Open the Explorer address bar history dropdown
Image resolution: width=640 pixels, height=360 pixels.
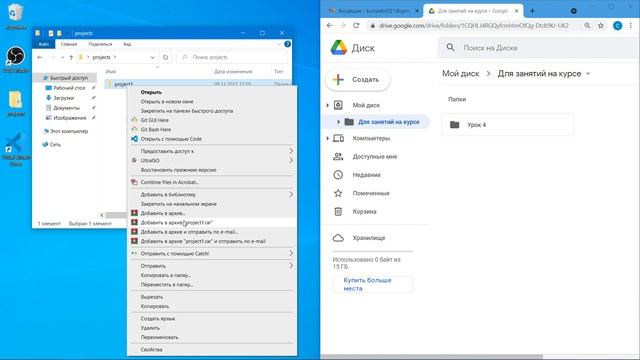click(152, 57)
